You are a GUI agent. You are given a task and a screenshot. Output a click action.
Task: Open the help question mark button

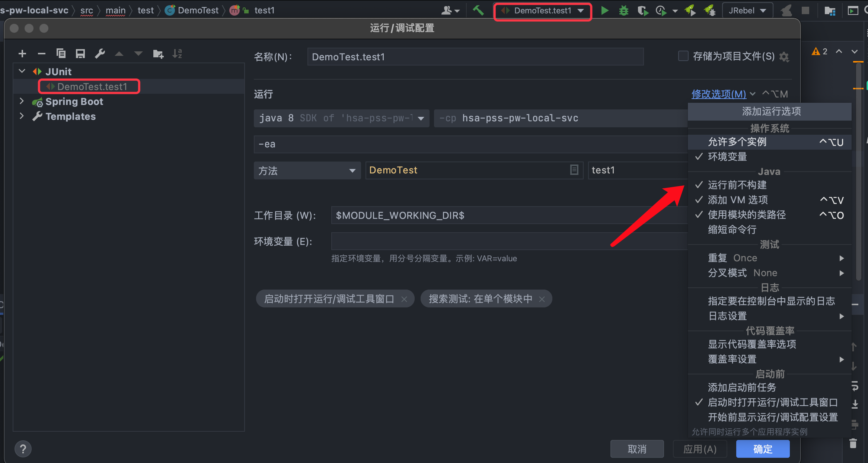pyautogui.click(x=23, y=449)
